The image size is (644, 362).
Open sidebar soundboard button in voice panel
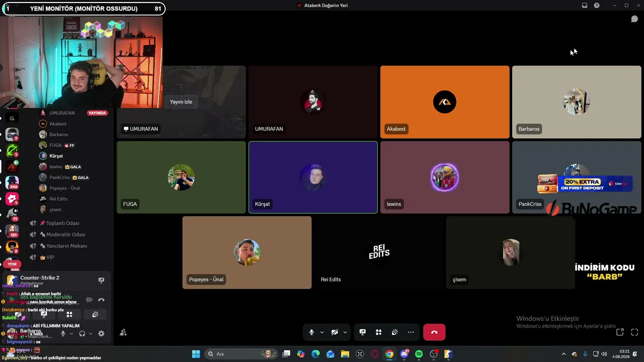(x=95, y=314)
